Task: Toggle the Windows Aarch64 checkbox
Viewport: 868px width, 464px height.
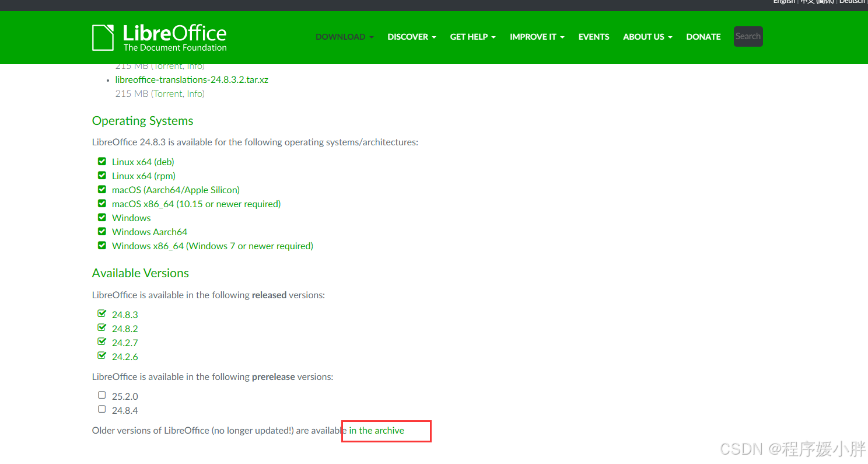Action: 102,232
